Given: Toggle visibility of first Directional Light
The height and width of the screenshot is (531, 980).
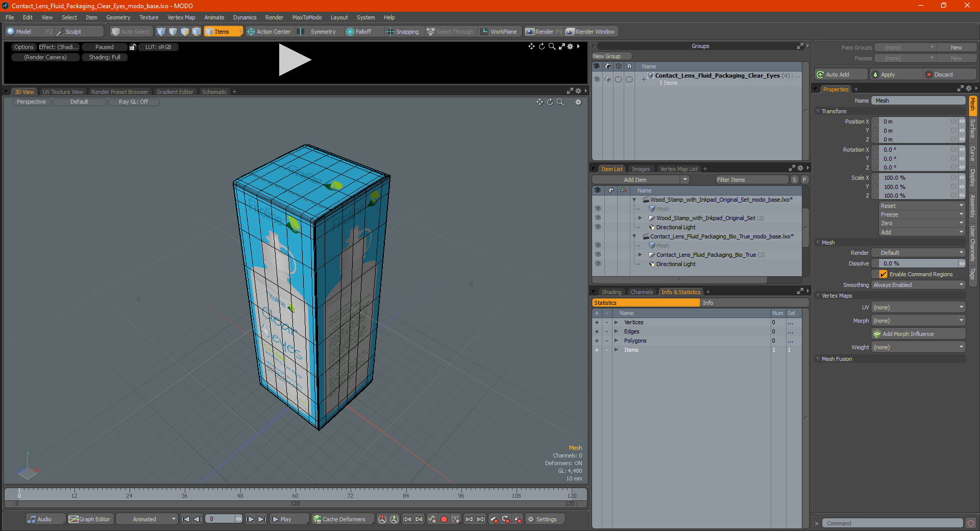Looking at the screenshot, I should (x=597, y=227).
